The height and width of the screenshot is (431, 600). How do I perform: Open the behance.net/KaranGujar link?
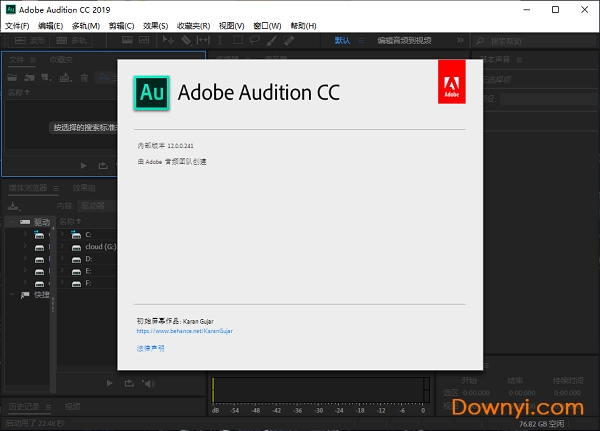184,330
